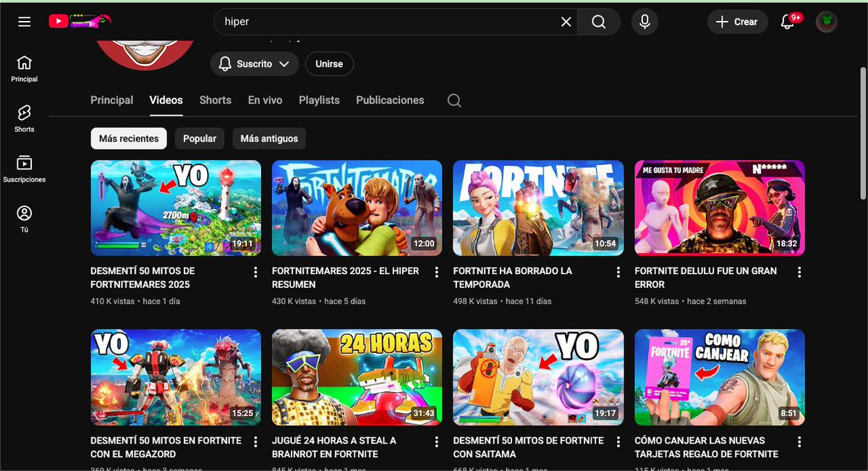This screenshot has height=471, width=868.
Task: Open the account avatar menu
Action: tap(827, 22)
